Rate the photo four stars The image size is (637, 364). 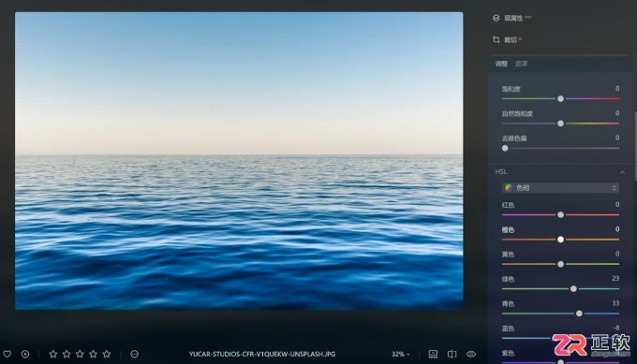click(x=93, y=354)
